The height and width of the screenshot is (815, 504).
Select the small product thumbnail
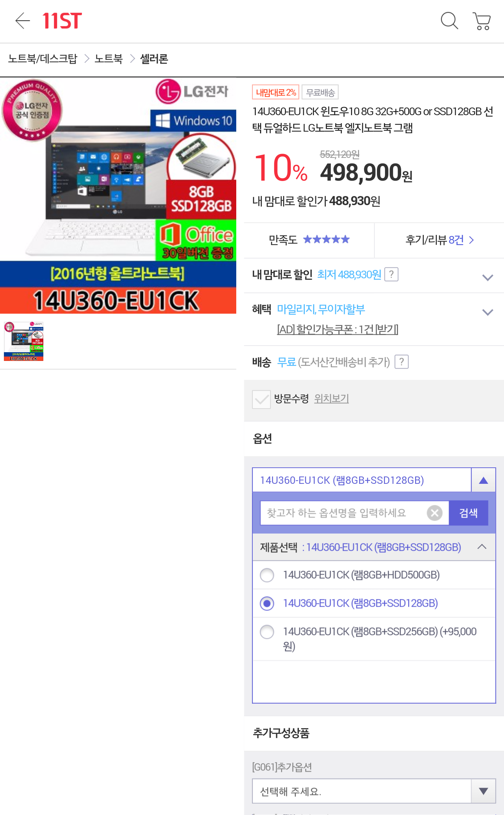pyautogui.click(x=23, y=341)
